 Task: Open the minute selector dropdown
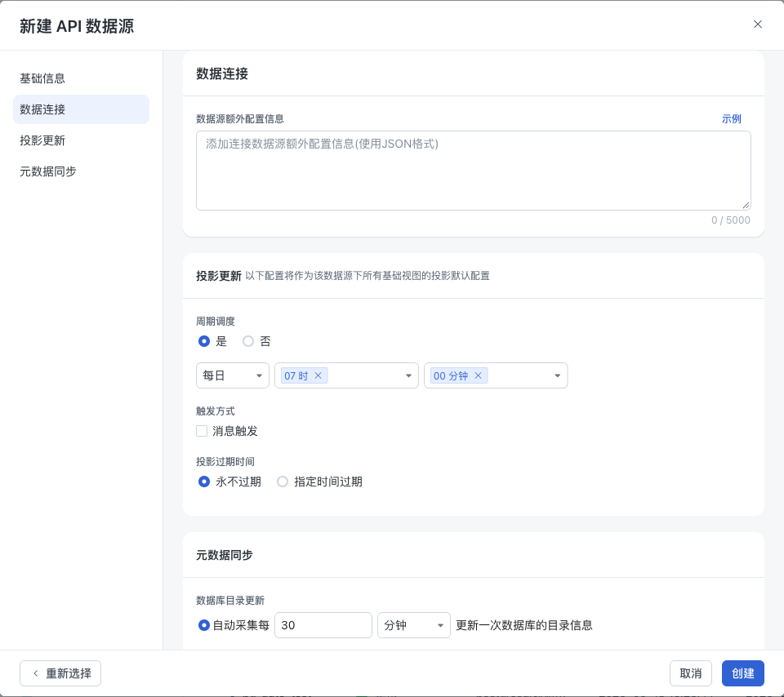(496, 375)
